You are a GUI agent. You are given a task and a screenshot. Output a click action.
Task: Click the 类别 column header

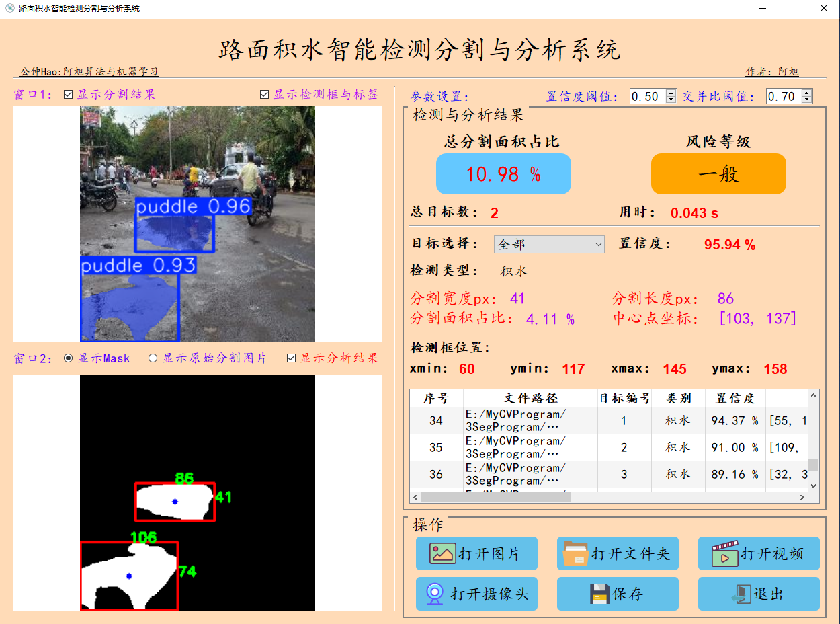[678, 398]
